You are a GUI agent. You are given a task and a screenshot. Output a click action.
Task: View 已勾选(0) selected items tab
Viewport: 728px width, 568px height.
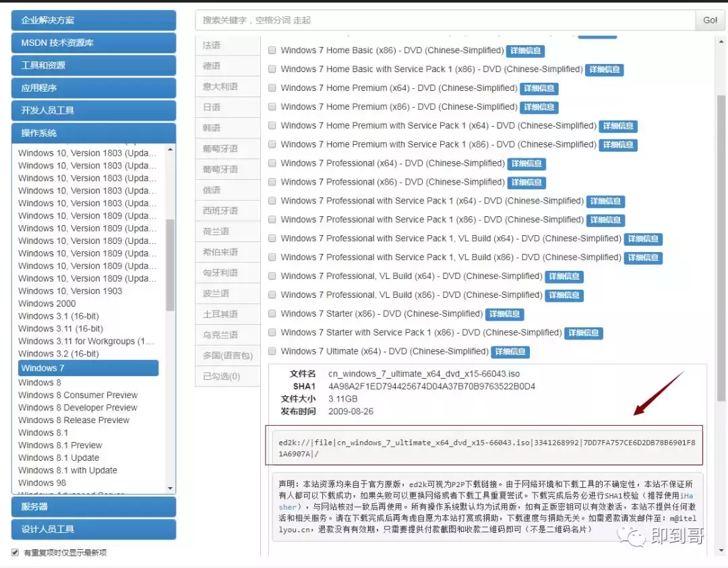(x=228, y=376)
